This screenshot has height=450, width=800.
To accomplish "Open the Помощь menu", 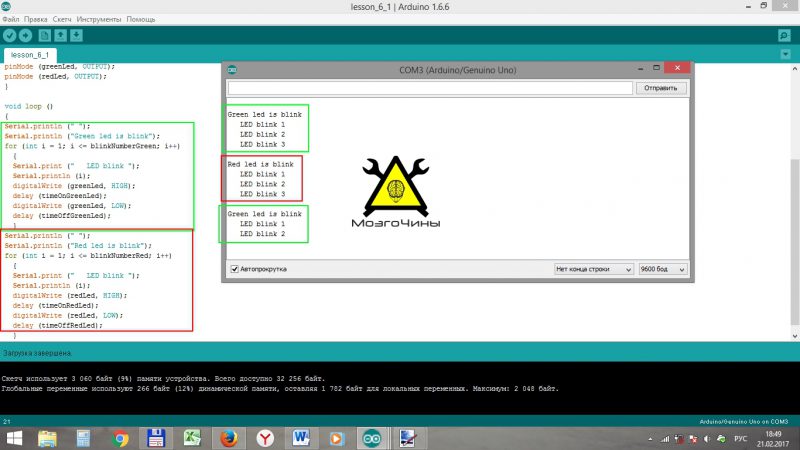I will 141,19.
